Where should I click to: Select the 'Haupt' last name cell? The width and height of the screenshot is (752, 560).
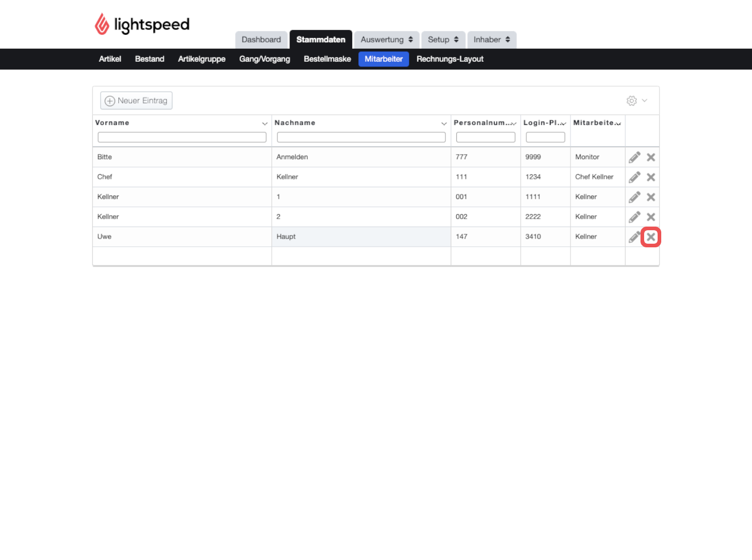pos(361,236)
